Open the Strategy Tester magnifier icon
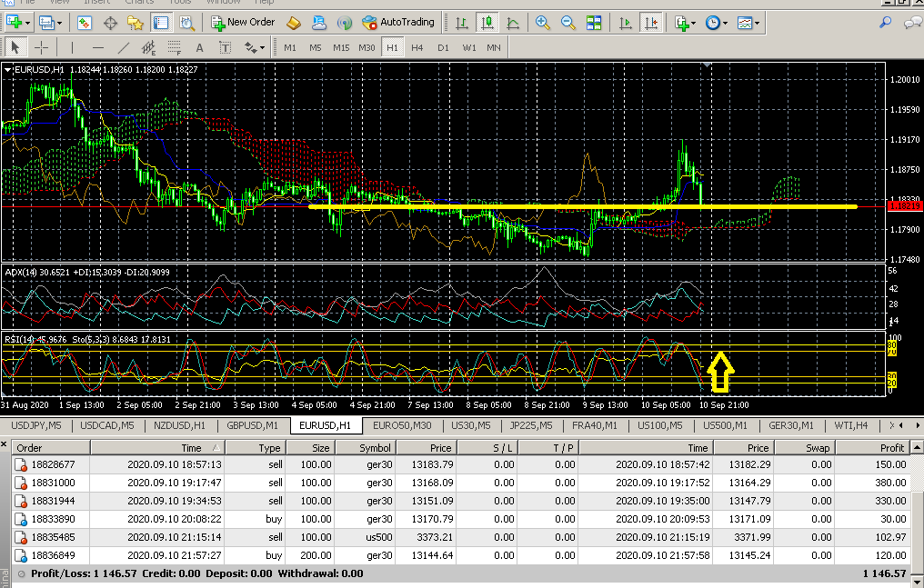The width and height of the screenshot is (924, 588). [x=186, y=23]
